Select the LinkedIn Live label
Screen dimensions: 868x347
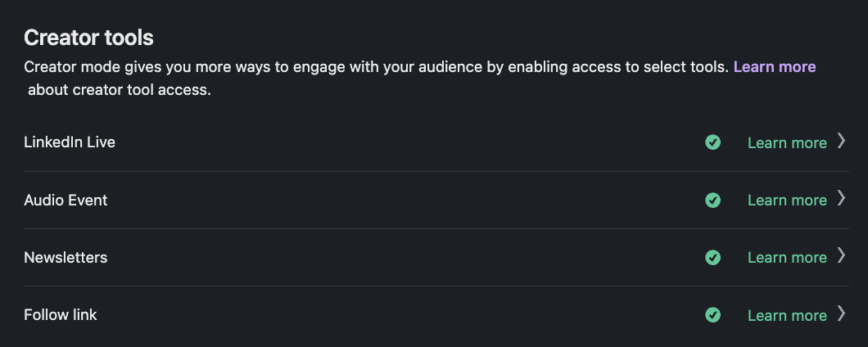tap(70, 142)
